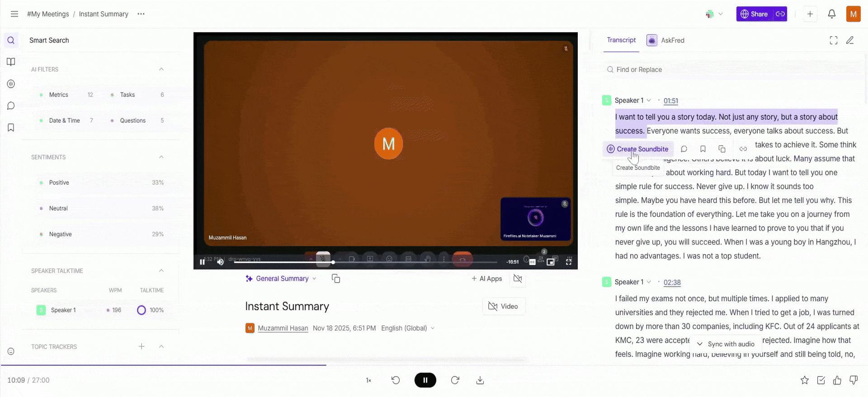Toggle the Video button off
868x397 pixels.
504,307
